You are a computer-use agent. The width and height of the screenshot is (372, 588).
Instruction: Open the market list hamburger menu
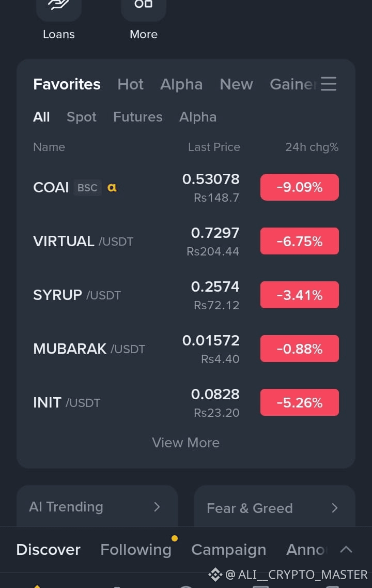[x=329, y=84]
